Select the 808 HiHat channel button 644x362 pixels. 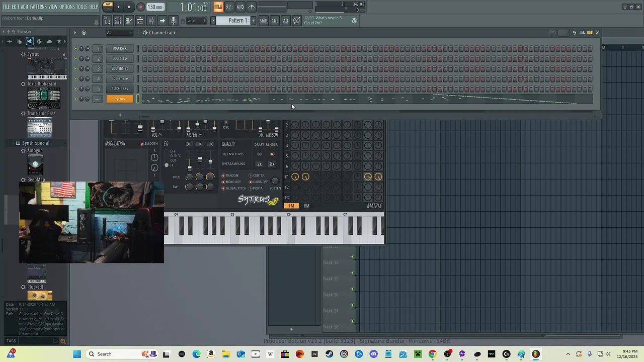click(x=120, y=68)
